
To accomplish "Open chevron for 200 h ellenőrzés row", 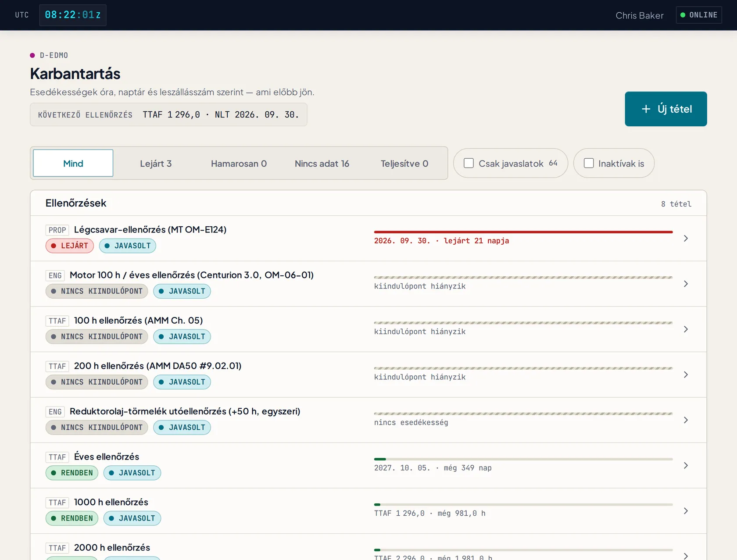I will point(686,375).
